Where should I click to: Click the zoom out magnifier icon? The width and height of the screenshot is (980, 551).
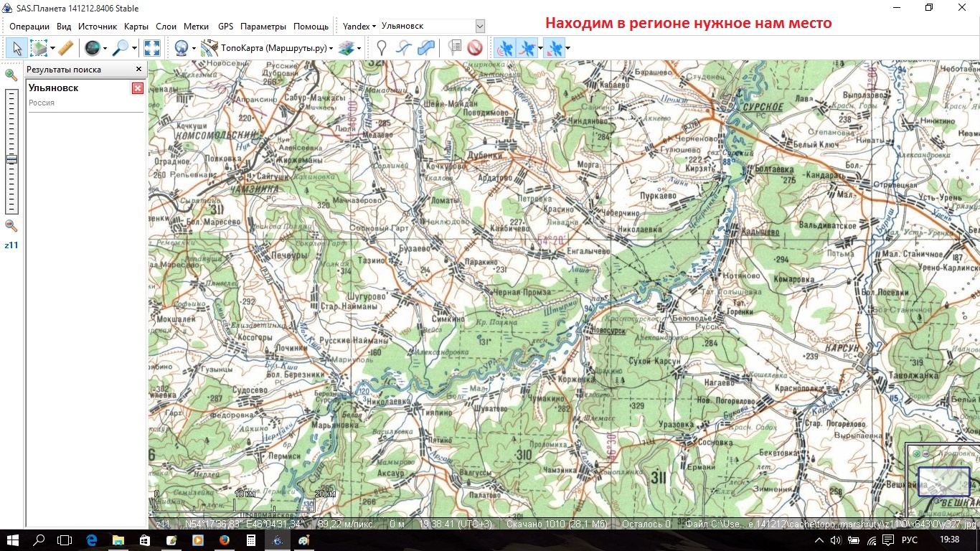(x=11, y=226)
